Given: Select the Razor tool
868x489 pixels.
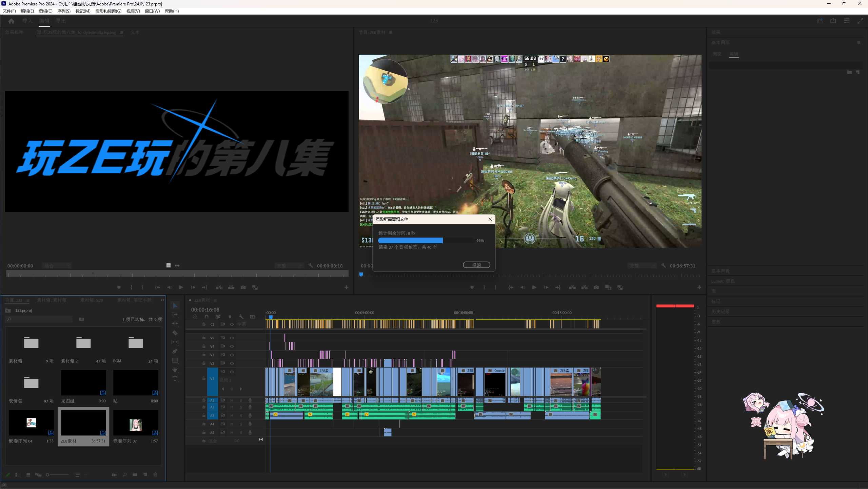Looking at the screenshot, I should click(175, 333).
